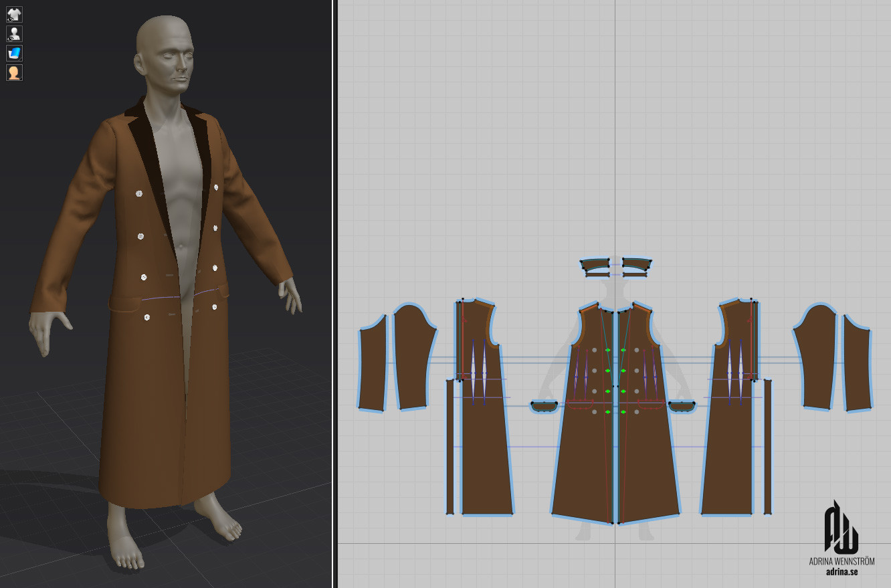Open avatar skin render style icon
Viewport: 891px width, 588px height.
(14, 72)
